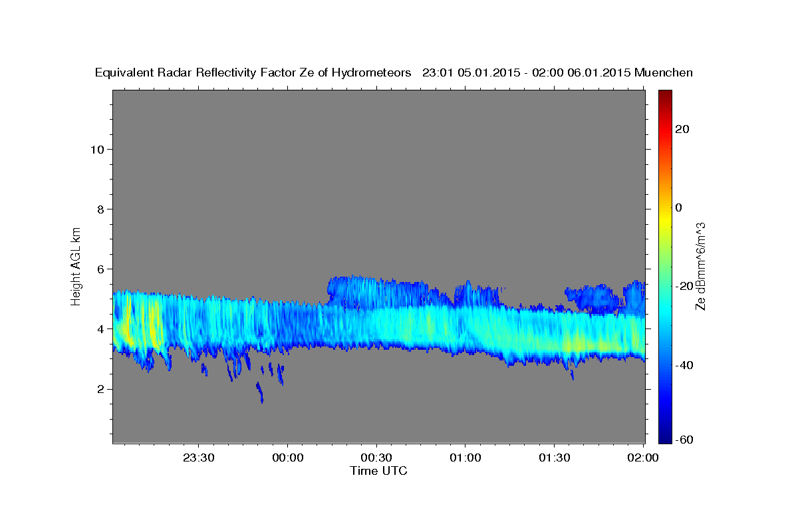Screen dimensions: 798x532
Task: Click the 00:00 time tick label
Action: click(x=288, y=458)
